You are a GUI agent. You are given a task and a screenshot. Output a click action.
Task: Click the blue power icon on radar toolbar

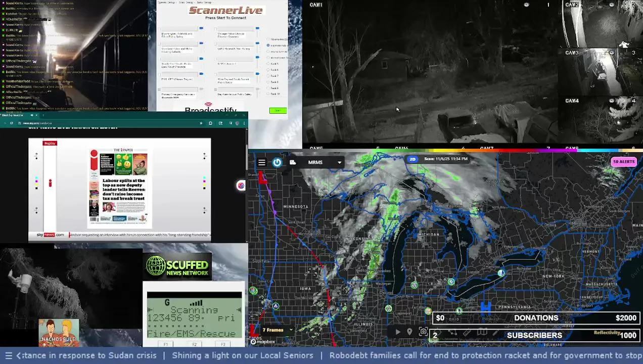pos(277,162)
